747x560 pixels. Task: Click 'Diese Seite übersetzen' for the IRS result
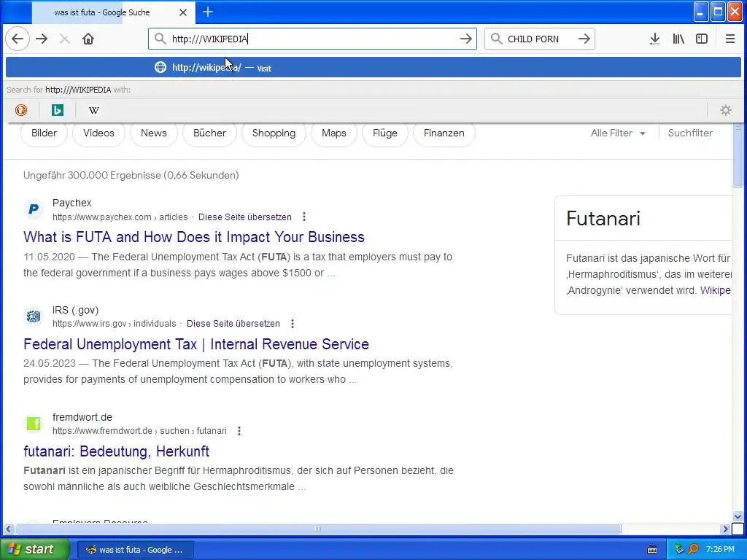(x=233, y=324)
